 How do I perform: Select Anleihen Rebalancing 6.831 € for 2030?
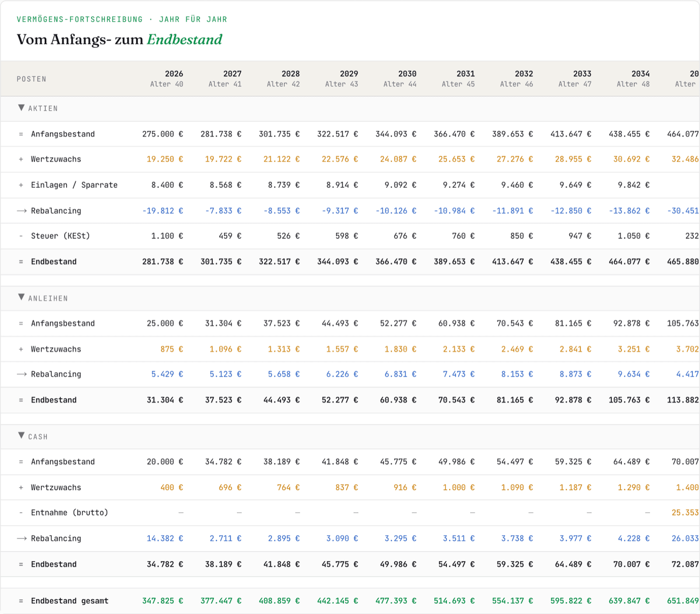tap(400, 374)
